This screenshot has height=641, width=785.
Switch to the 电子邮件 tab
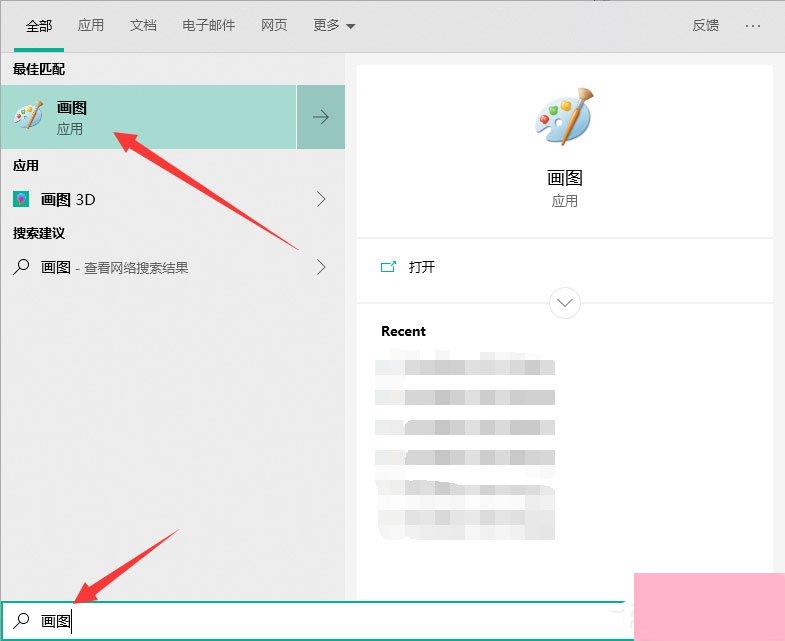click(x=208, y=25)
